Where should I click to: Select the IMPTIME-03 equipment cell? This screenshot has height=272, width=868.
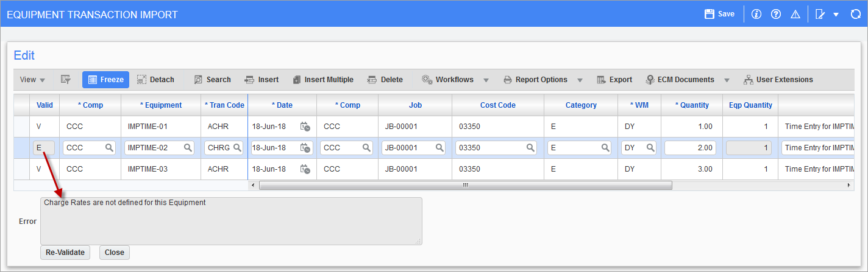pyautogui.click(x=161, y=169)
